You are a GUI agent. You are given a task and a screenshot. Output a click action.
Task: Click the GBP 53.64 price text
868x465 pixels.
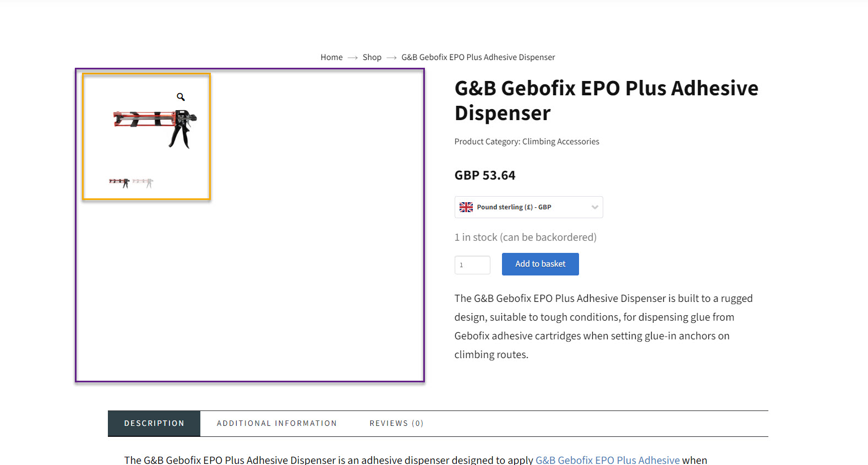[x=485, y=175]
